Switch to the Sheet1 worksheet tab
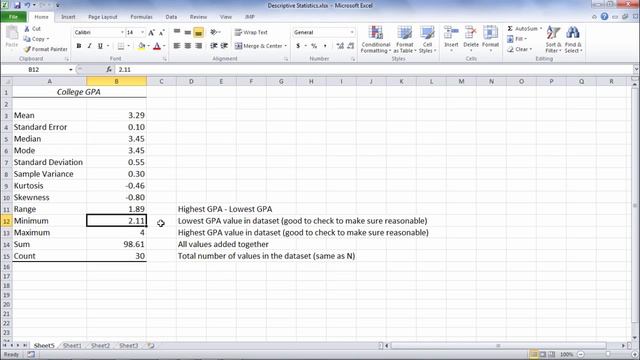Screen dimensions: 640x360 [x=72, y=346]
